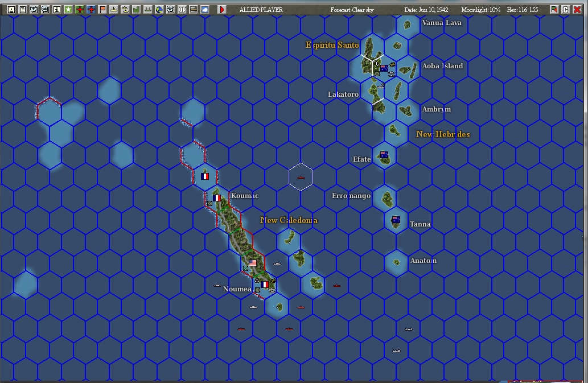Click the red plane on green background icon
Screen dimensions: 588x383
click(x=80, y=9)
